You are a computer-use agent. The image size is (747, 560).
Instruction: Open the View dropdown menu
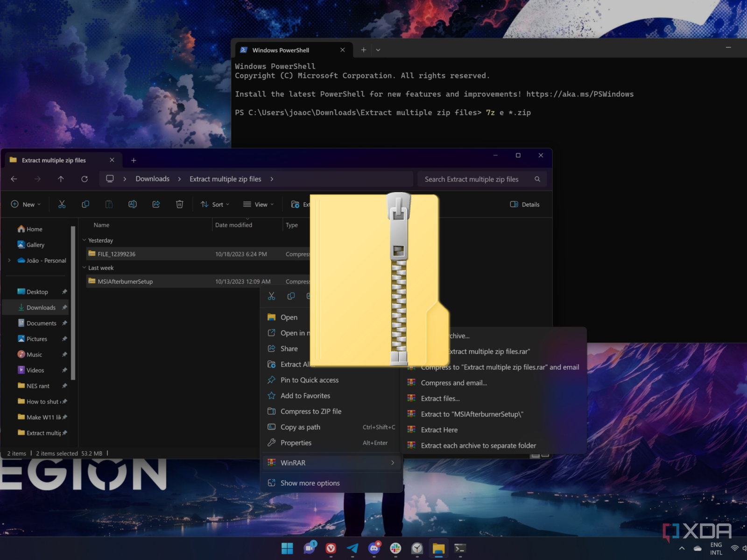258,204
